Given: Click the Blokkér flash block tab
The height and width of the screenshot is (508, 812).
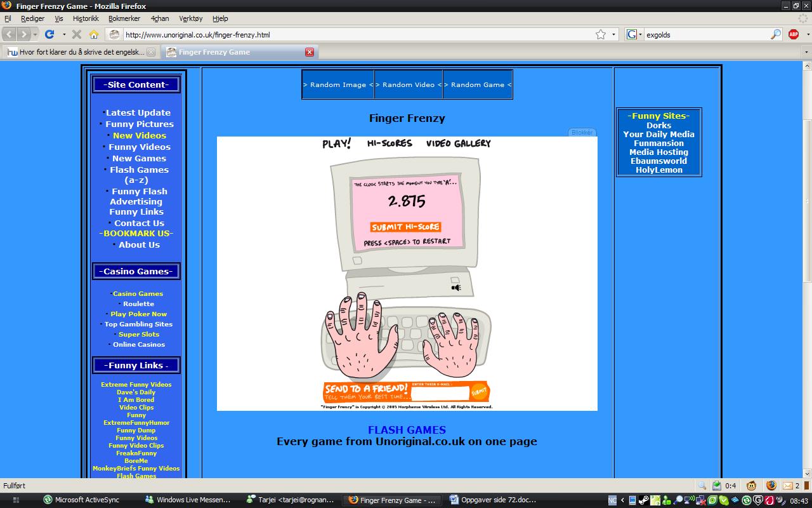Looking at the screenshot, I should click(x=582, y=132).
